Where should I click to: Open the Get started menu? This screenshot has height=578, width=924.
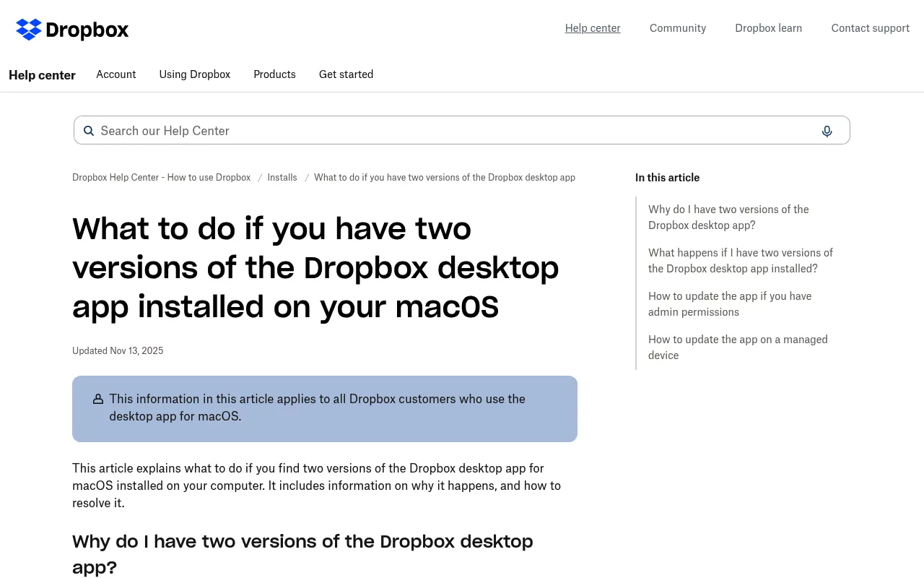[346, 74]
